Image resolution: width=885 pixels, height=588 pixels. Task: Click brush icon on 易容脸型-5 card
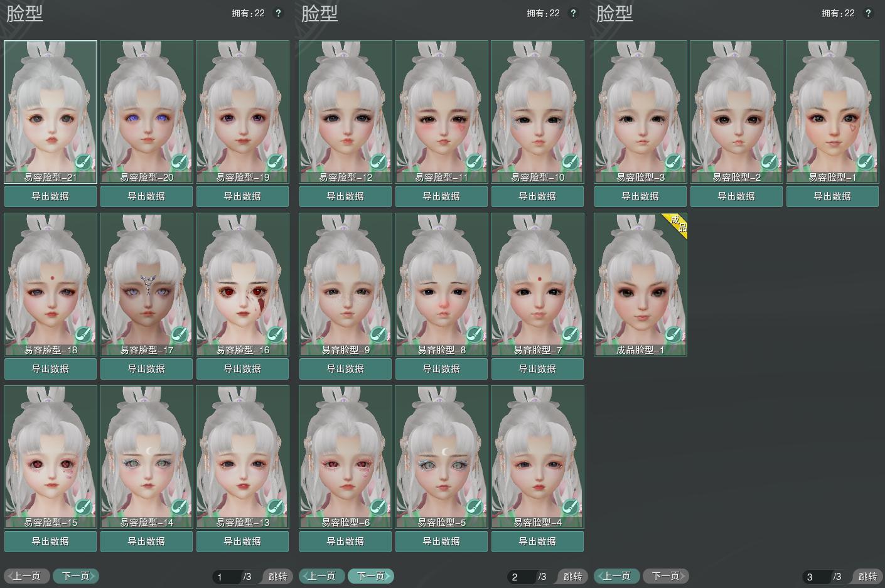(474, 507)
